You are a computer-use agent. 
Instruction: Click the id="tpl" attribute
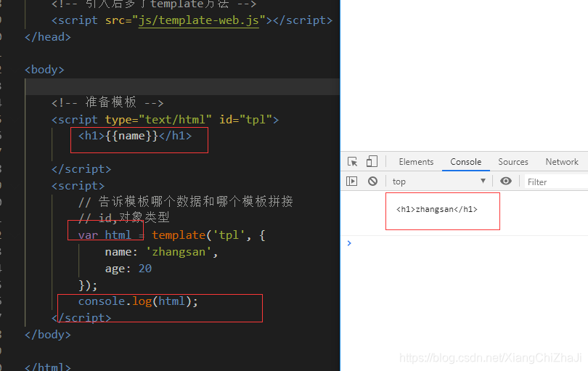click(x=245, y=120)
